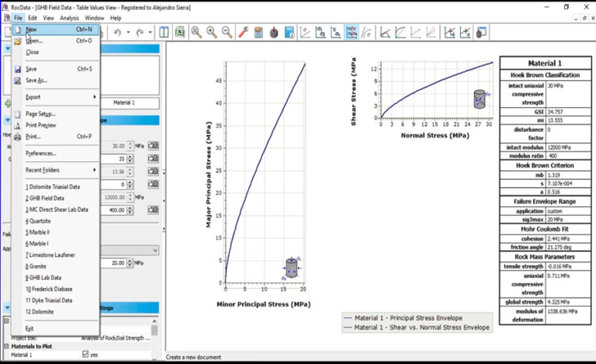
Task: Click the Zoom All magnifier icon
Action: [x=196, y=33]
